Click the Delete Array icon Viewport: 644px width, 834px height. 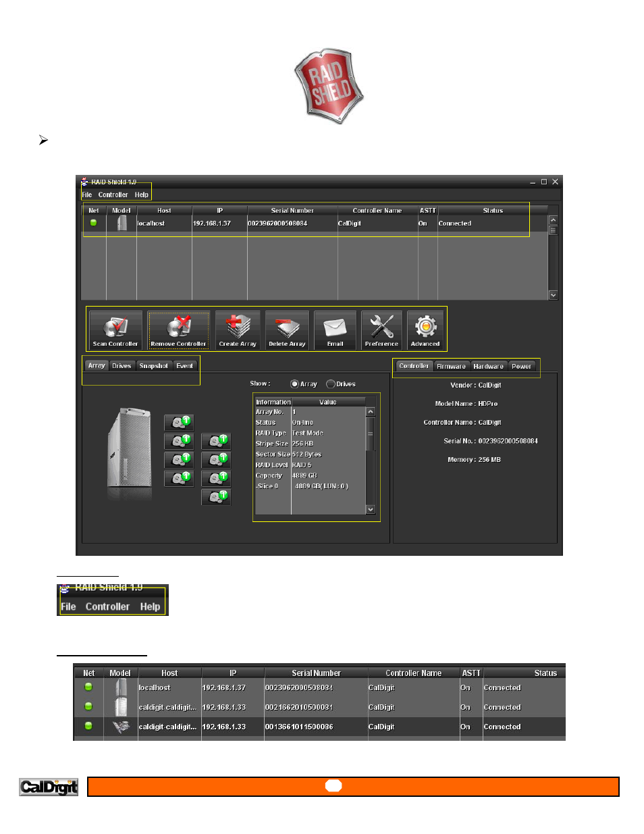pyautogui.click(x=287, y=330)
